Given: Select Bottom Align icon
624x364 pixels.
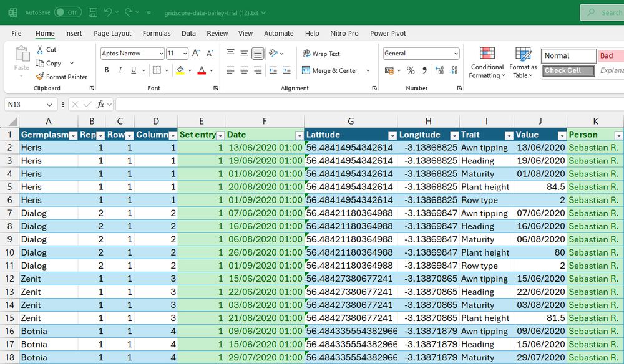Looking at the screenshot, I should click(x=258, y=53).
